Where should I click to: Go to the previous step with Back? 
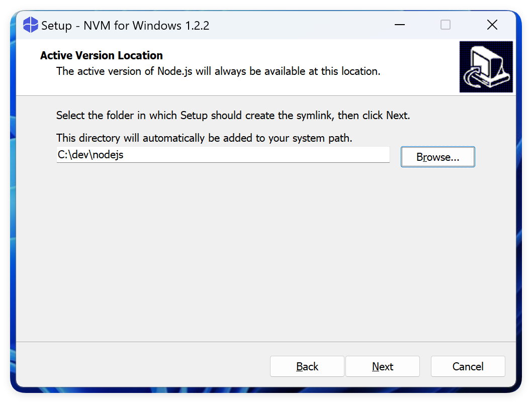click(x=307, y=366)
